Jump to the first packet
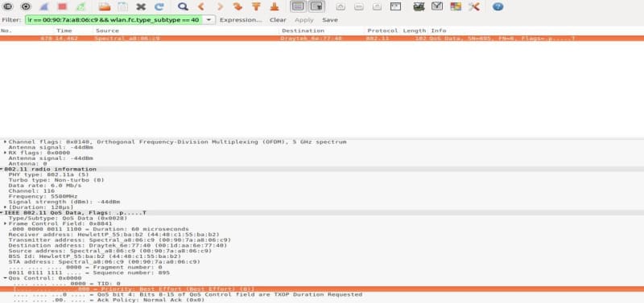644x303 pixels. pyautogui.click(x=256, y=6)
